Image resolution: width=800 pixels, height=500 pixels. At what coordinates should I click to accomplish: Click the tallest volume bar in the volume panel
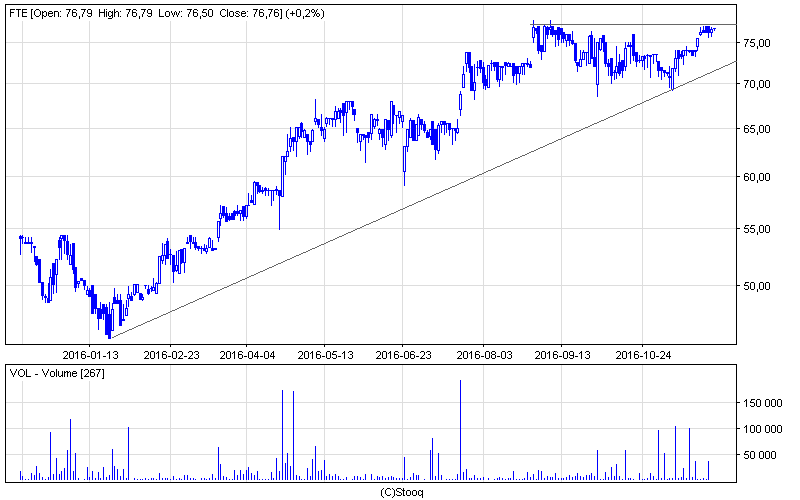[461, 430]
